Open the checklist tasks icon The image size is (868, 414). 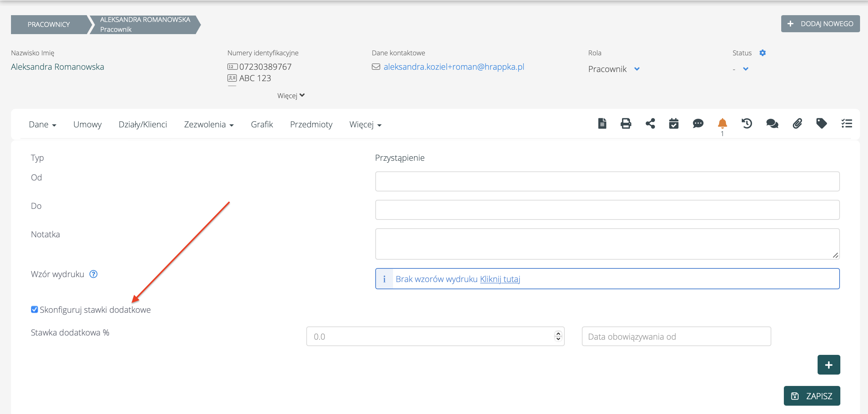click(x=846, y=124)
